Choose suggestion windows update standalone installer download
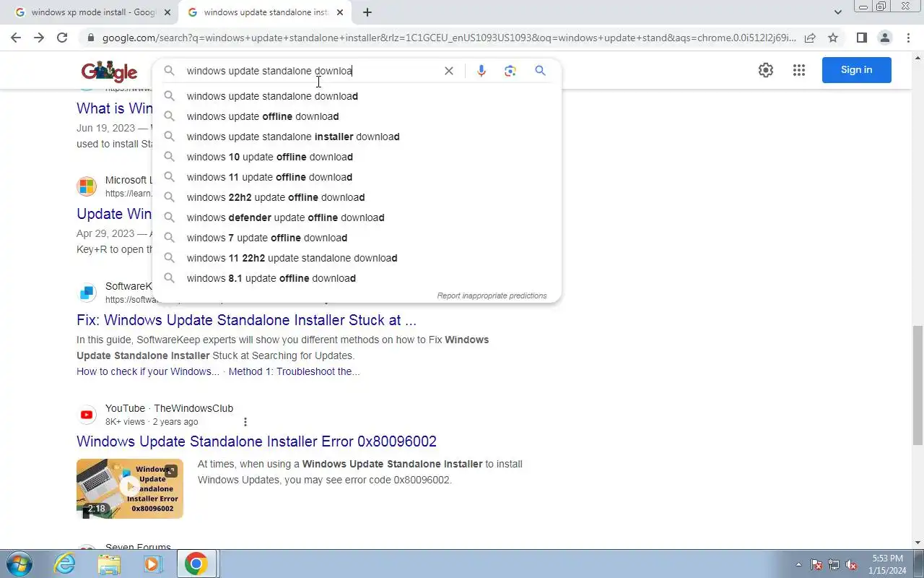The width and height of the screenshot is (924, 578). (357, 137)
